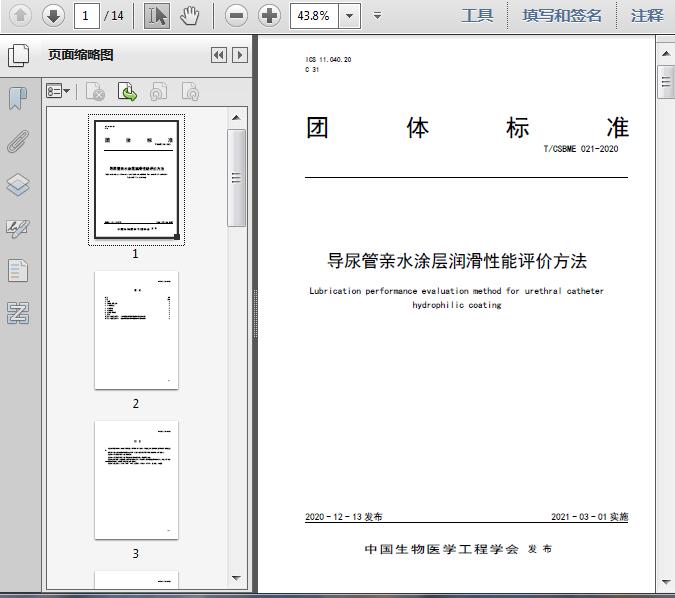Select page 2 thumbnail

pyautogui.click(x=136, y=330)
